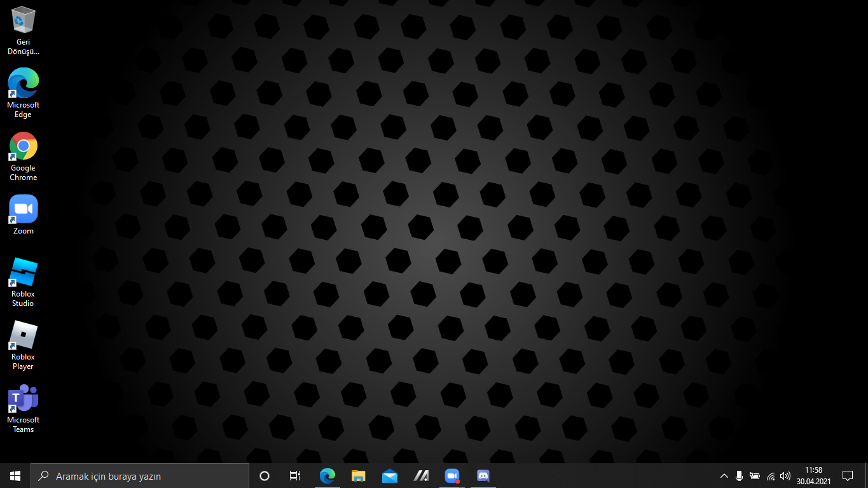868x488 pixels.
Task: Show hidden system tray icons
Action: pos(724,476)
